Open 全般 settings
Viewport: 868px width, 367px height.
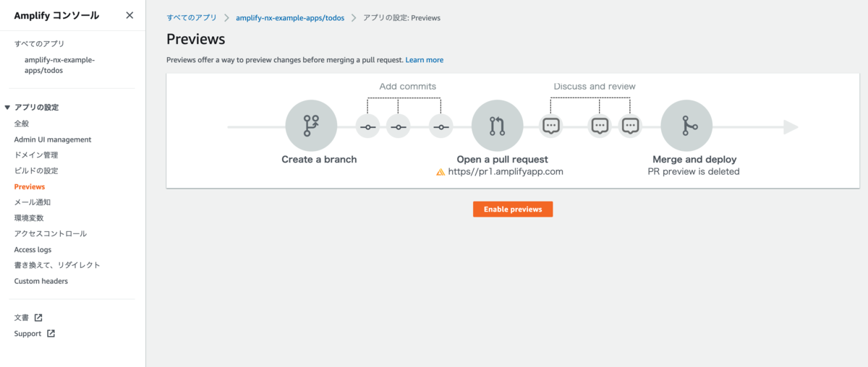coord(22,124)
